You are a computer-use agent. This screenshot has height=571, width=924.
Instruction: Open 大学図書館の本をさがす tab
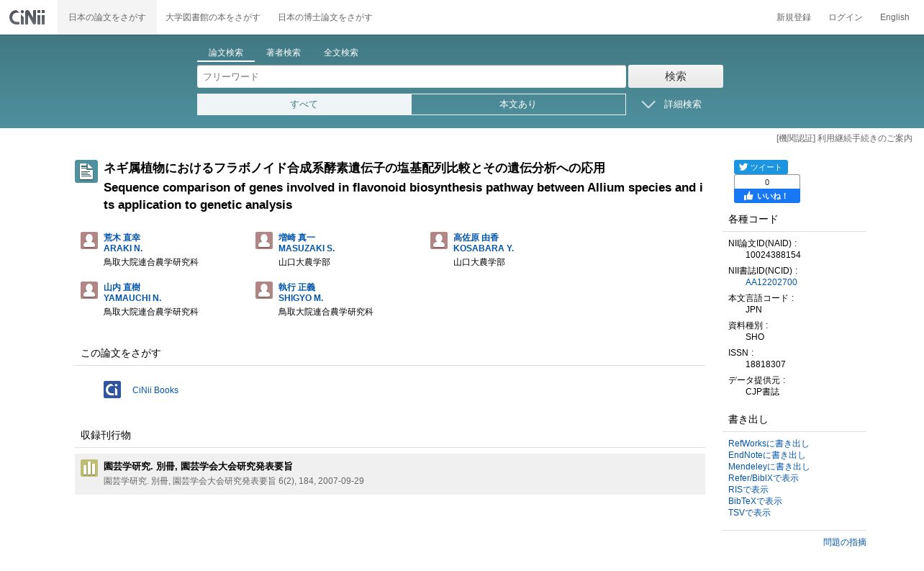pos(213,17)
